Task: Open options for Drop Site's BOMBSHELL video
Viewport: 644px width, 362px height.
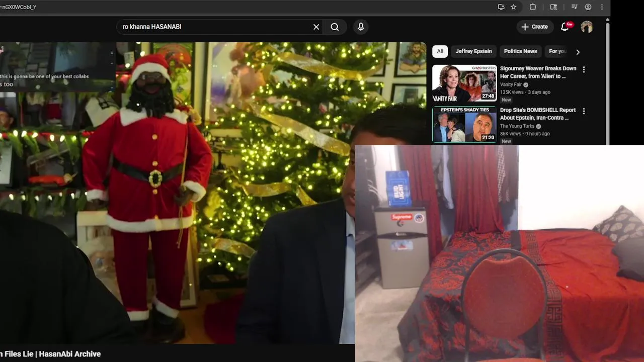Action: pos(584,111)
